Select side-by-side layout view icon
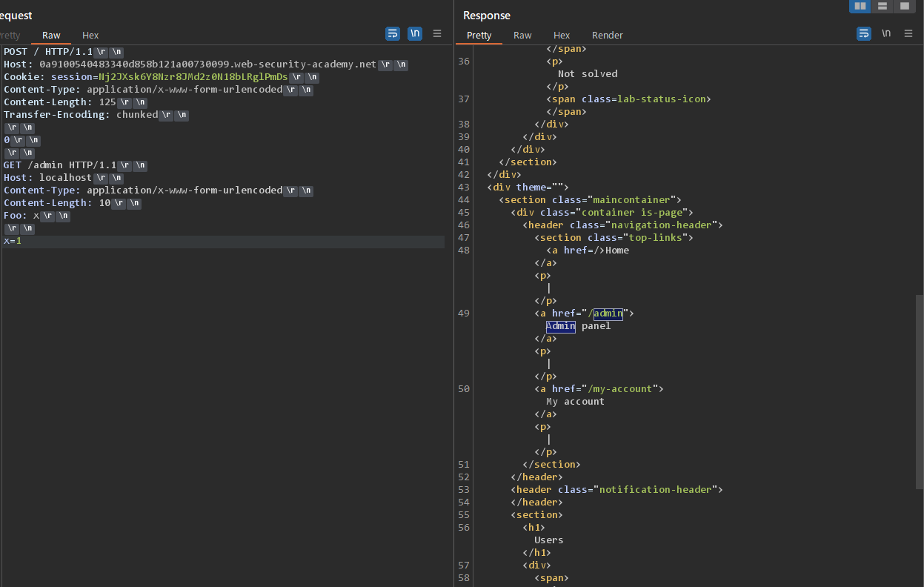 860,6
